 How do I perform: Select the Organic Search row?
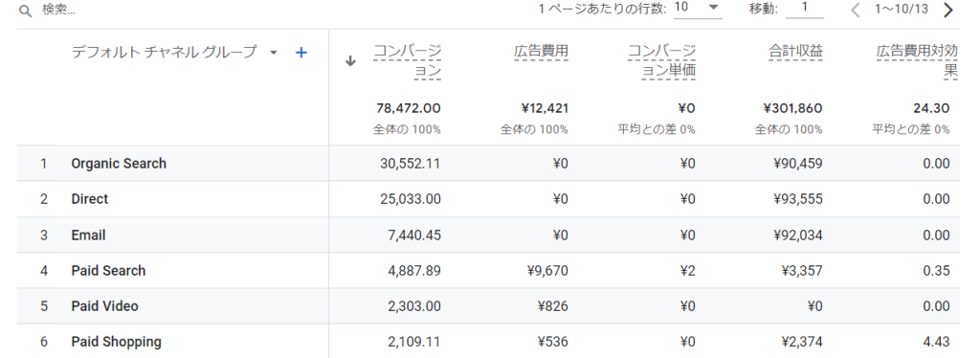[x=488, y=164]
